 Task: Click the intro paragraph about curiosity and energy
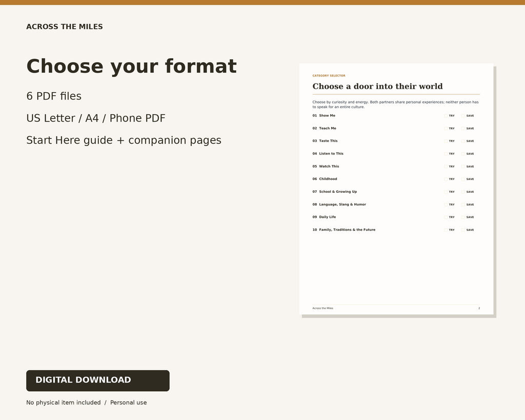point(395,105)
